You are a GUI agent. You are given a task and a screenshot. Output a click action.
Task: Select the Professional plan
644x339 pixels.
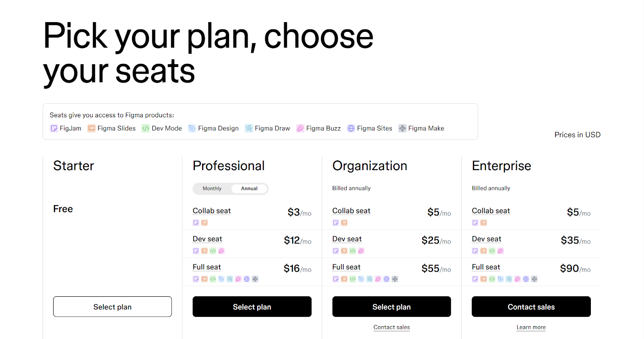[252, 307]
